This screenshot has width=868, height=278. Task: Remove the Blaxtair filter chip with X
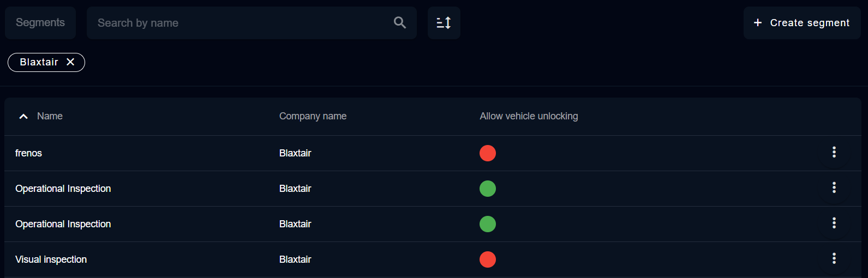70,62
